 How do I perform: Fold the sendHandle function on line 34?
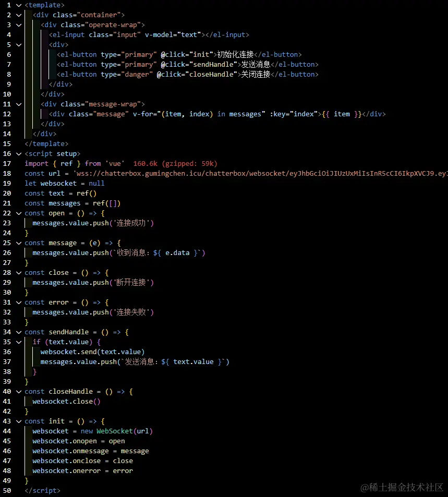19,332
